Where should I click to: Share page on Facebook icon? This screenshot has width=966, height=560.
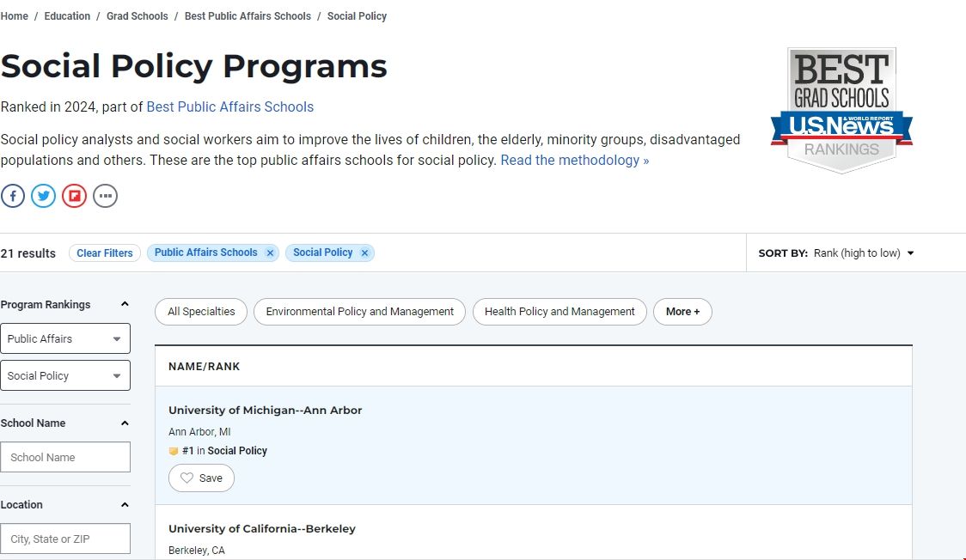coord(13,196)
